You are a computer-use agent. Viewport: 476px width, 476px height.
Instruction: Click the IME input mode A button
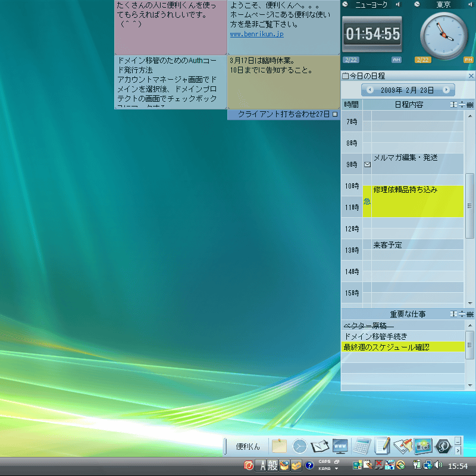262,465
